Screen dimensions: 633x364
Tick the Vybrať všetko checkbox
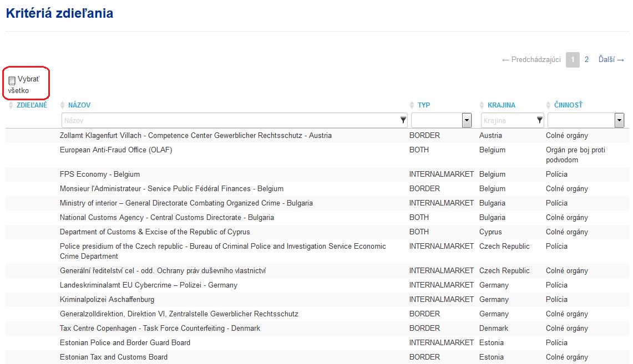[12, 81]
